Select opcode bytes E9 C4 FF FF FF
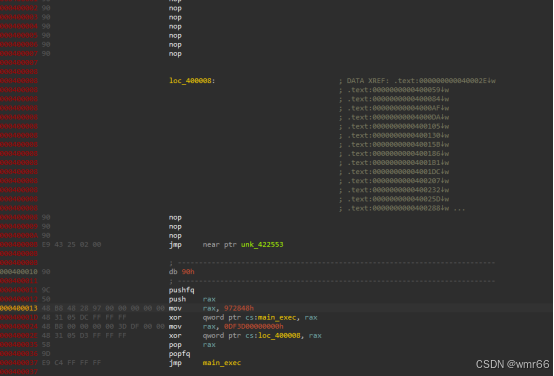This screenshot has width=554, height=376. click(x=71, y=363)
